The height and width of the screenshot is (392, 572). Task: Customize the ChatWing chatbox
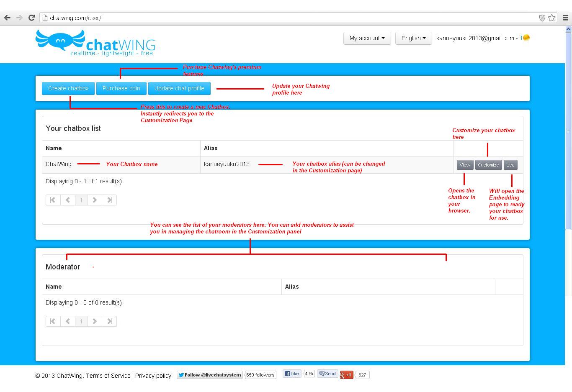pos(488,165)
